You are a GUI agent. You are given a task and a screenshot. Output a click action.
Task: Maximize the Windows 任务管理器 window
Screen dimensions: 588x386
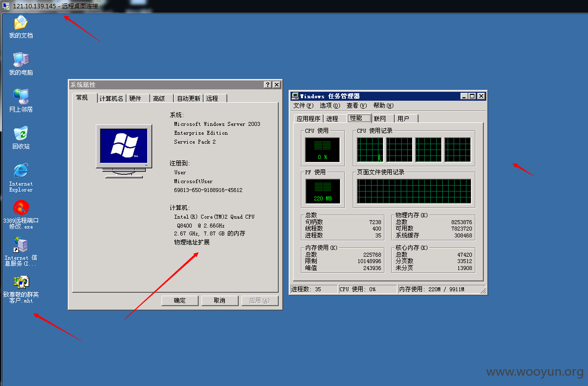472,96
